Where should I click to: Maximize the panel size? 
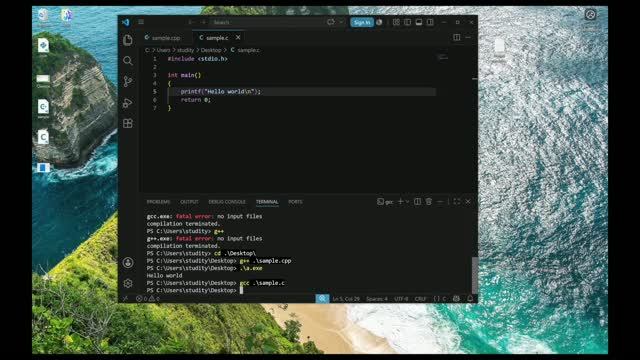click(x=457, y=202)
